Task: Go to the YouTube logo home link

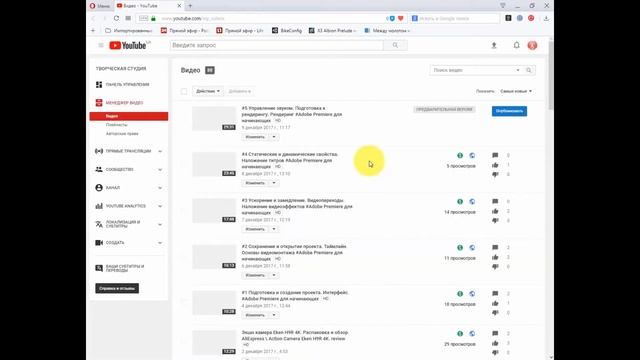Action: [128, 45]
